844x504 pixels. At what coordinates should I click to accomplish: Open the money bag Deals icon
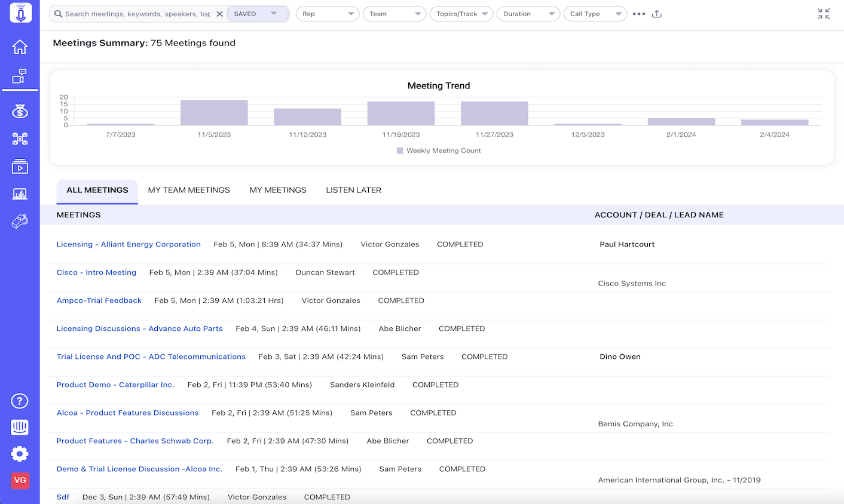tap(20, 110)
